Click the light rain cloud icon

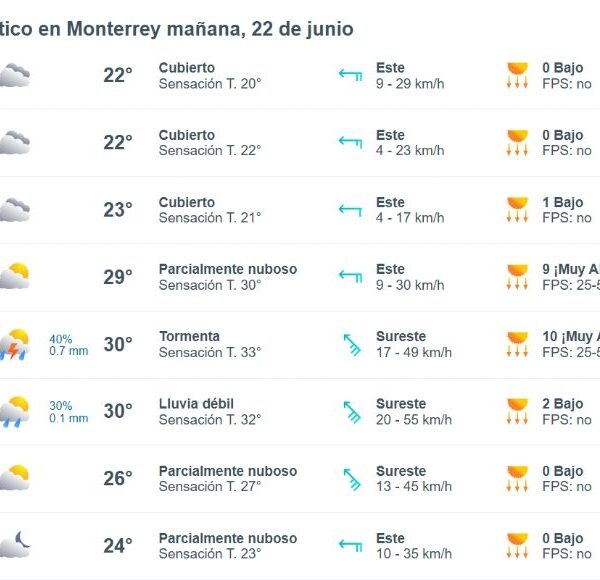coord(15,411)
